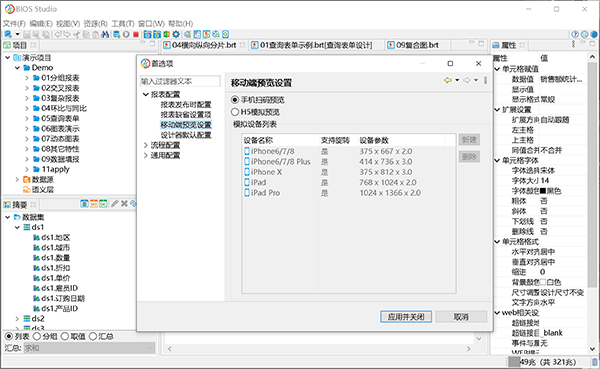This screenshot has width=600, height=369.
Task: Open the 工具(T) menu
Action: tap(122, 24)
